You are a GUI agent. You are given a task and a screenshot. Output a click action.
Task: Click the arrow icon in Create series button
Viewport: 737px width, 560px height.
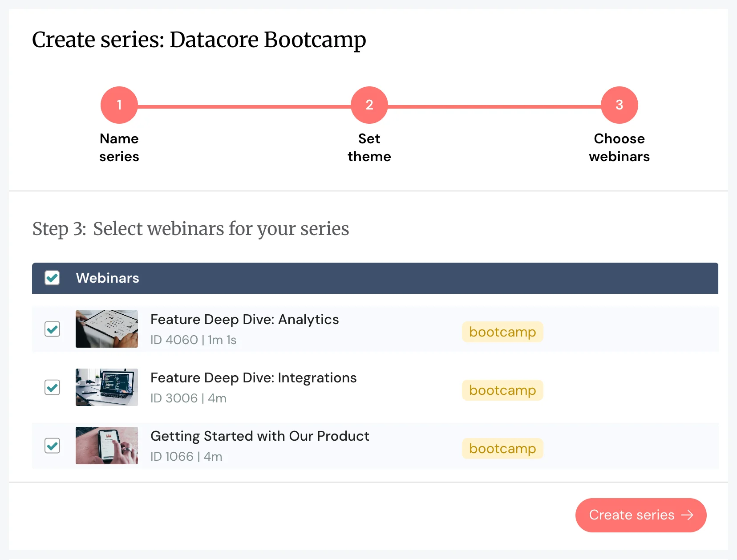coord(688,515)
